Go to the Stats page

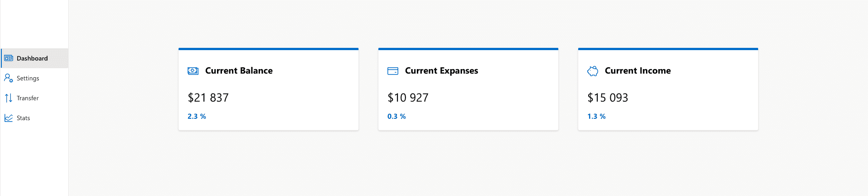point(35,118)
